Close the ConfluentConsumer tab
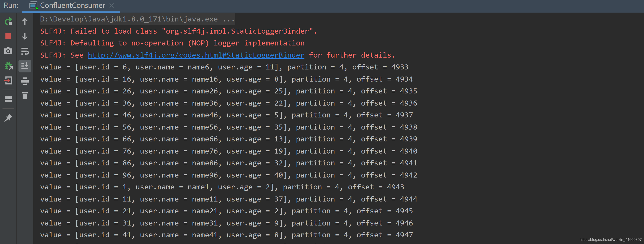 click(112, 5)
